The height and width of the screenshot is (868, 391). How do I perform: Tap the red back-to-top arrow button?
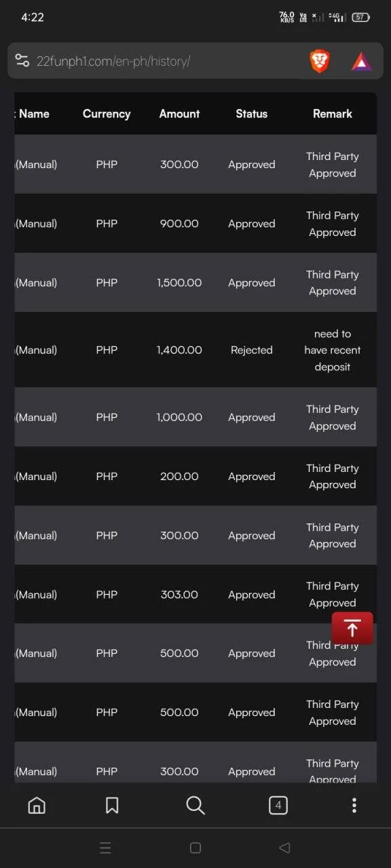(x=352, y=628)
